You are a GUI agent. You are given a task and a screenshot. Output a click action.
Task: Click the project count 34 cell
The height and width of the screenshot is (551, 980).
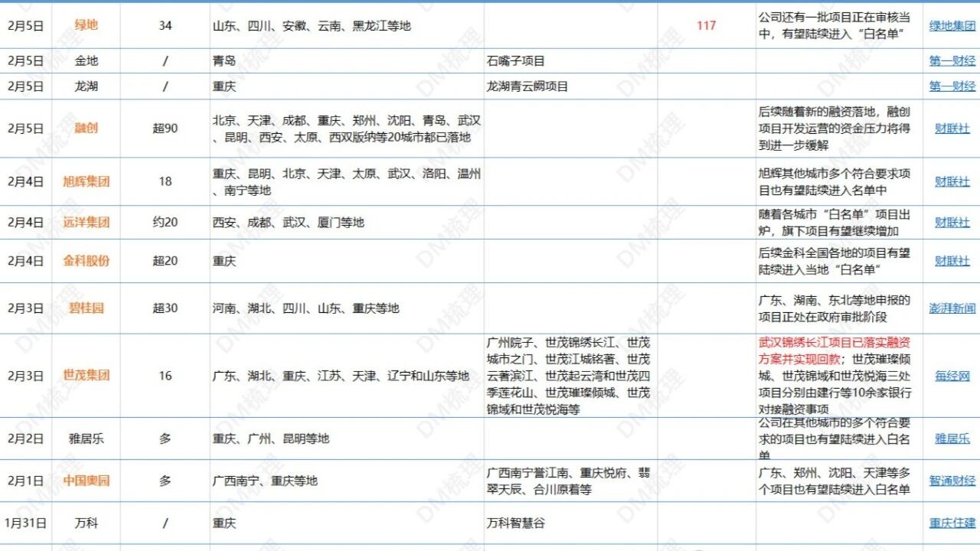pos(165,25)
